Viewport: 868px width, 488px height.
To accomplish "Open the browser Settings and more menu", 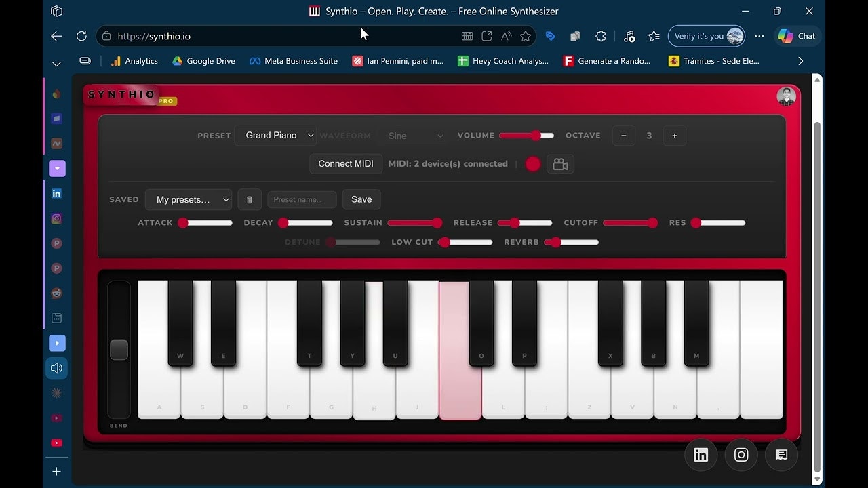I will [x=759, y=36].
